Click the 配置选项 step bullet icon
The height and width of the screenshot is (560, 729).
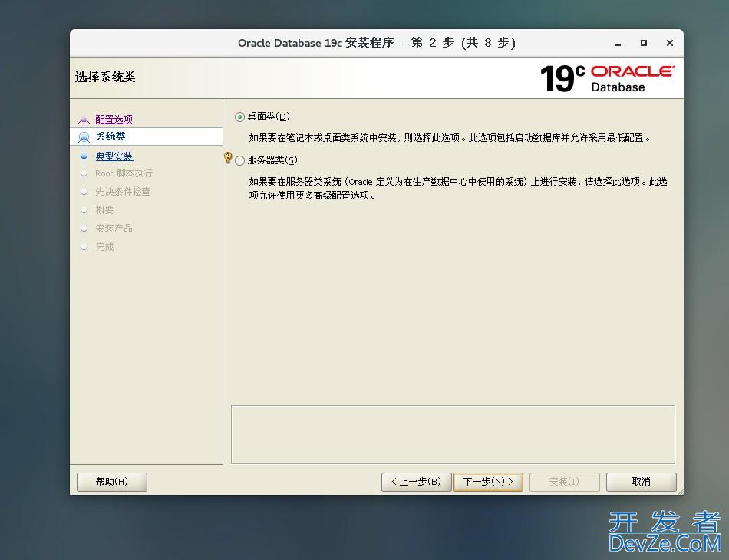click(84, 120)
